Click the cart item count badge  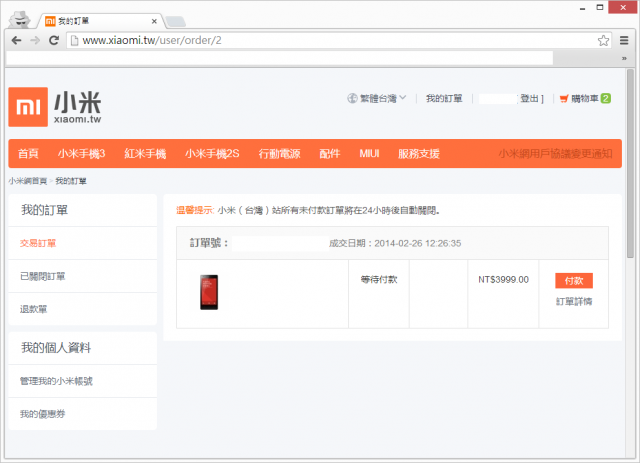tap(606, 98)
